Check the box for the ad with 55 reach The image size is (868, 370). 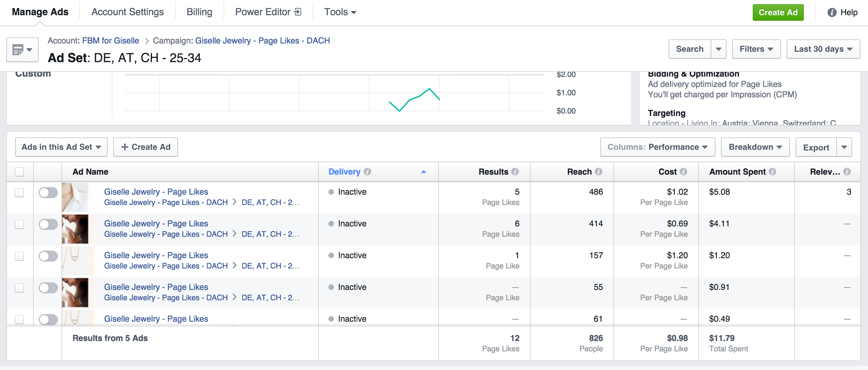19,288
